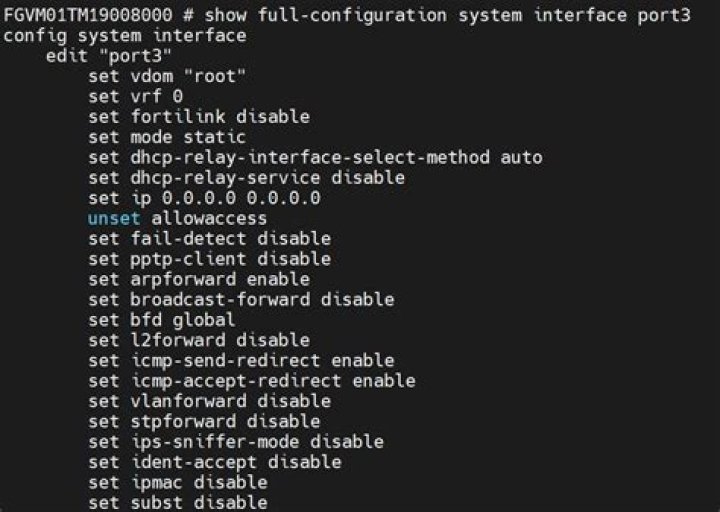Screen dimensions: 720x512
Task: Click the blue 'unset' keyword
Action: (114, 218)
